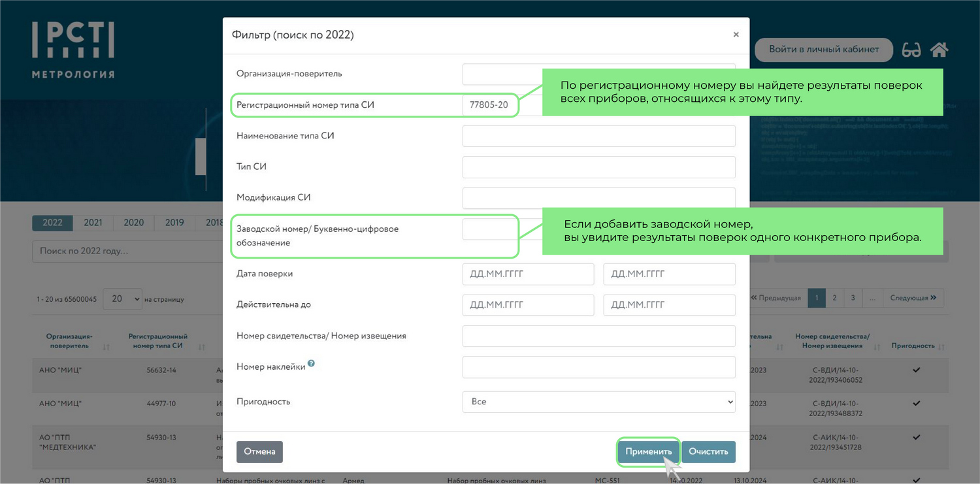Click the first Дата поверки date field

(528, 274)
